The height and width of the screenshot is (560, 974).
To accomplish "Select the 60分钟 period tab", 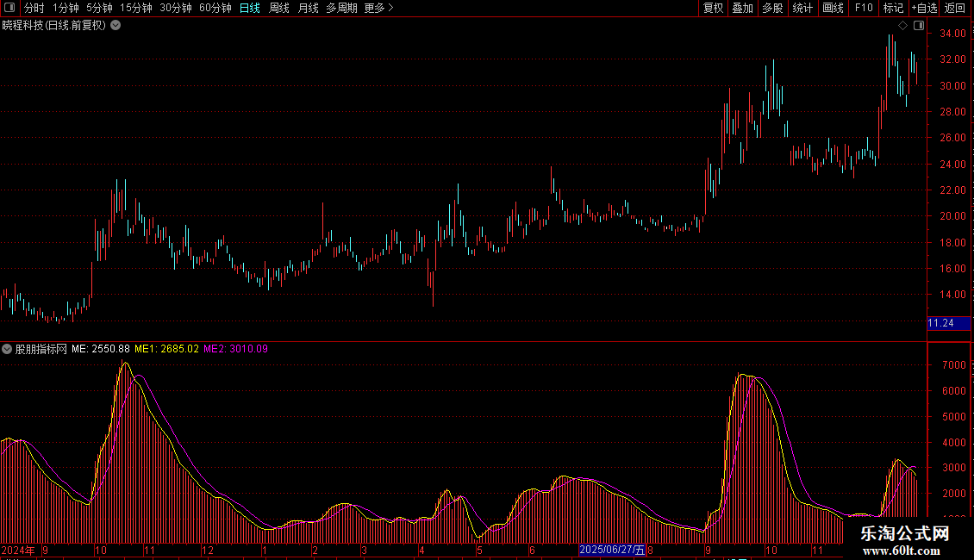I will tap(215, 8).
